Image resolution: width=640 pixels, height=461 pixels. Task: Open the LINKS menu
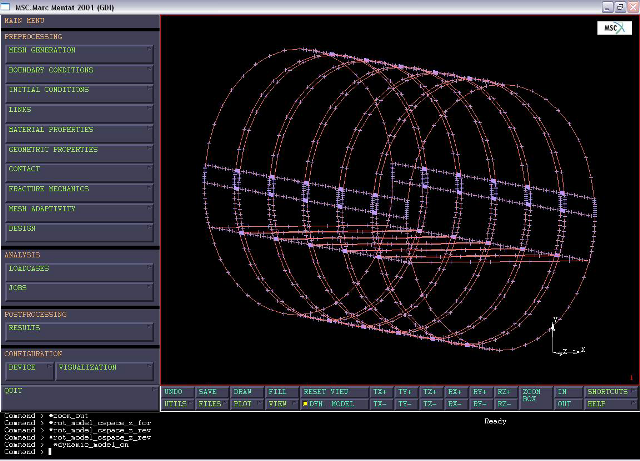pyautogui.click(x=80, y=114)
